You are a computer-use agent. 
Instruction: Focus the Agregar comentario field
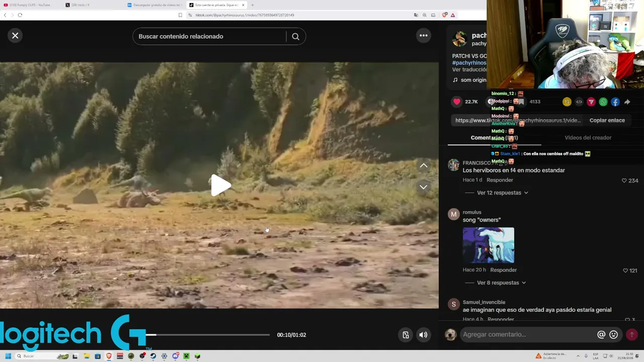528,334
